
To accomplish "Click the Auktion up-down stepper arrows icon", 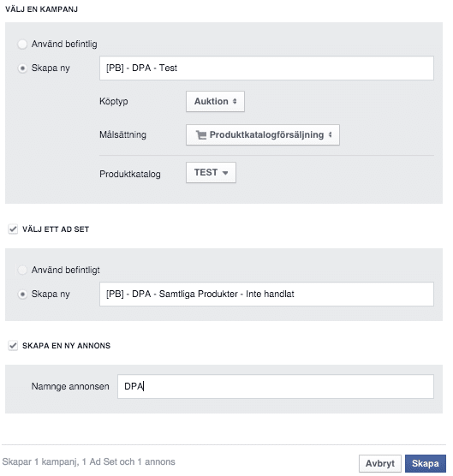I will pos(235,101).
